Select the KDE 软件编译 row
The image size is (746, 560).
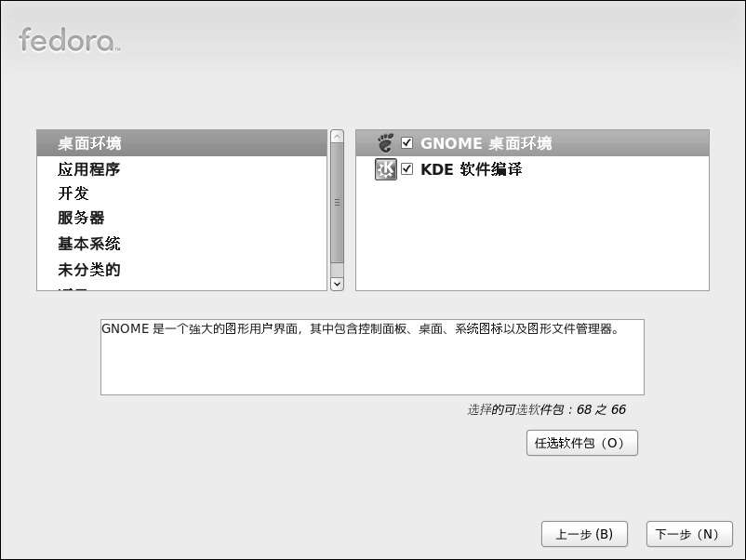click(532, 169)
